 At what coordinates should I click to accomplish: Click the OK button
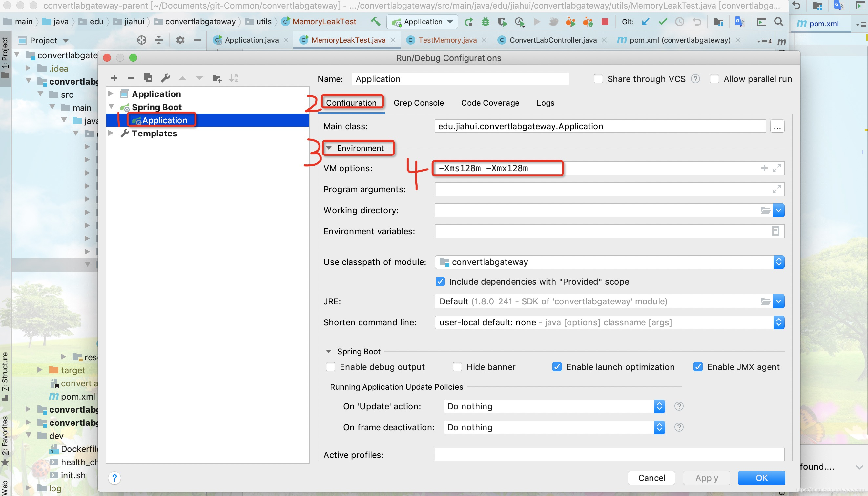click(x=761, y=478)
